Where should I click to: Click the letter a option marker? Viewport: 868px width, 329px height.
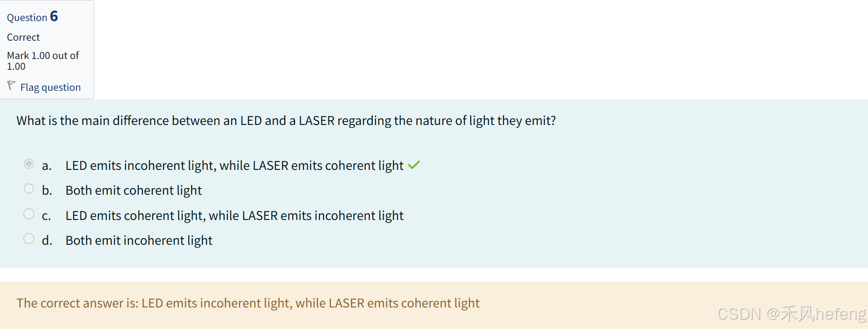46,165
